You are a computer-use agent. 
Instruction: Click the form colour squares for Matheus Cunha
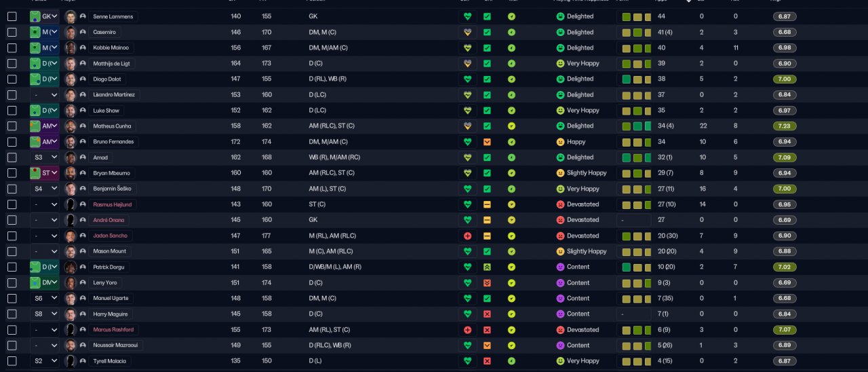636,126
